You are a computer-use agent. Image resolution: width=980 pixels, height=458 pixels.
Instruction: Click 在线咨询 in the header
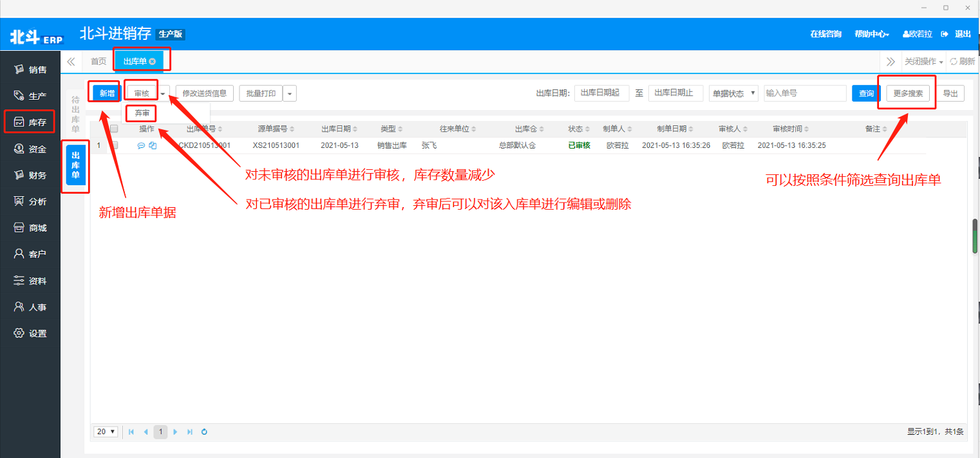[x=825, y=34]
